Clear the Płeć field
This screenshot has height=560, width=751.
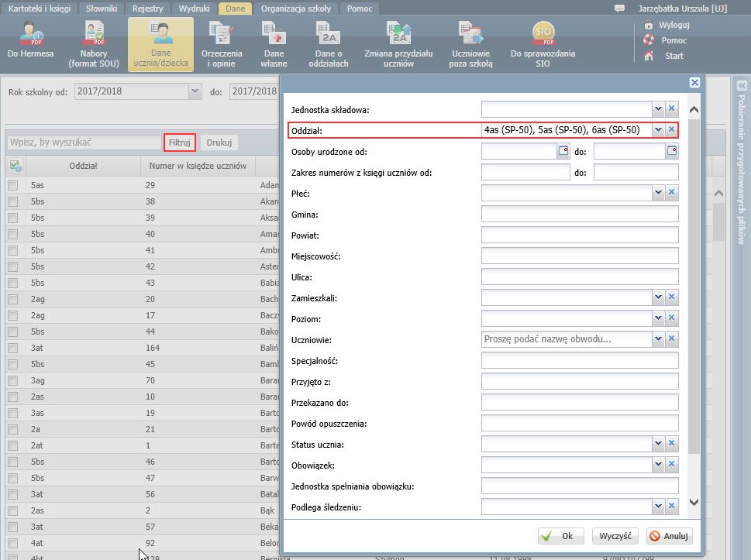671,192
